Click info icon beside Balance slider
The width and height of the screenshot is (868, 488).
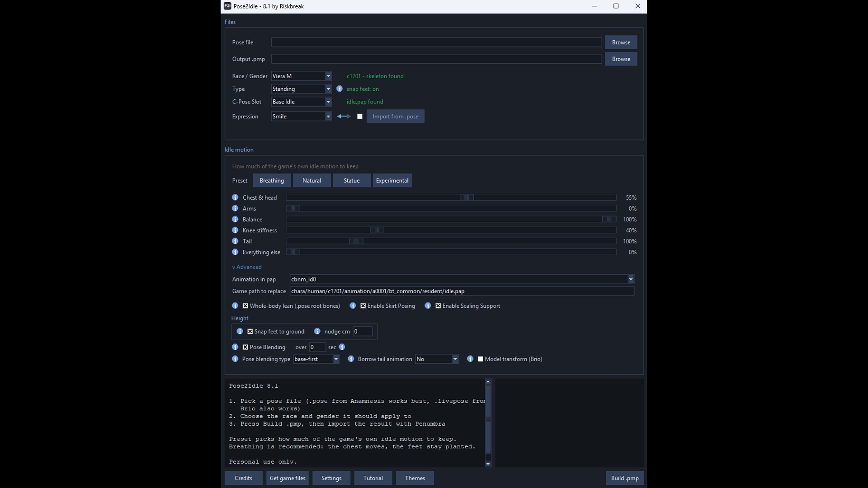[x=235, y=219]
